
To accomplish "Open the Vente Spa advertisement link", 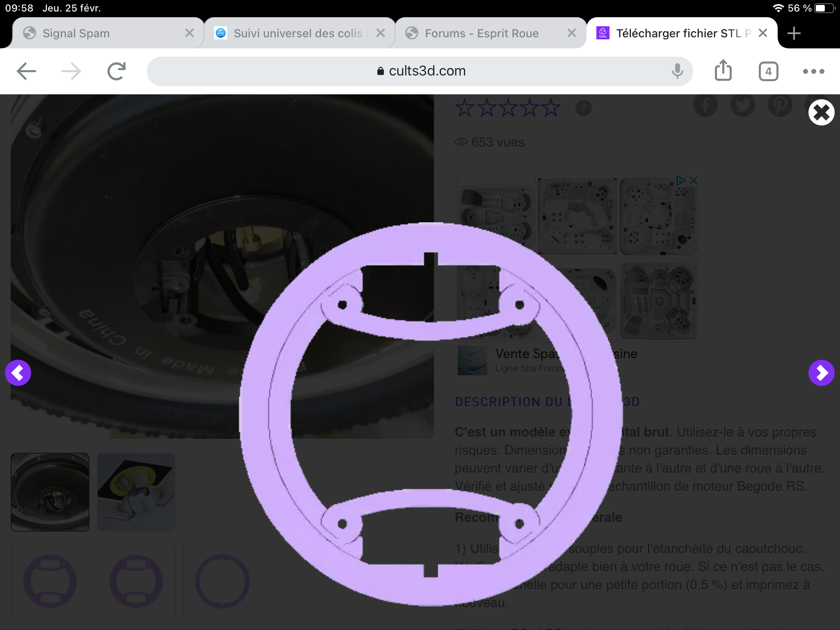I will 566,354.
